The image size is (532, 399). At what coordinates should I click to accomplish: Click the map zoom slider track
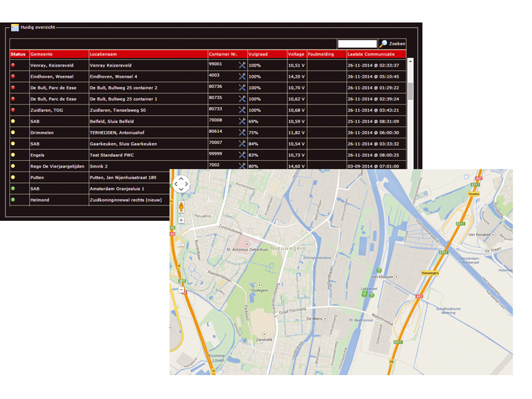pyautogui.click(x=181, y=256)
